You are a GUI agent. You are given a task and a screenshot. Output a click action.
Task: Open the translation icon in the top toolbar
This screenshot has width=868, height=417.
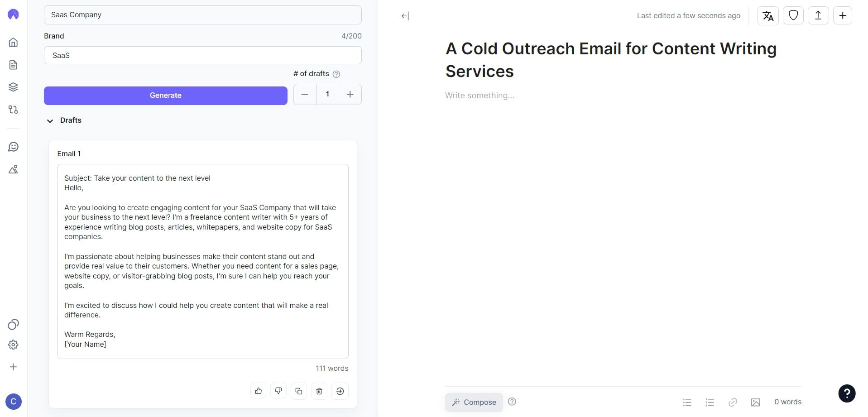767,15
